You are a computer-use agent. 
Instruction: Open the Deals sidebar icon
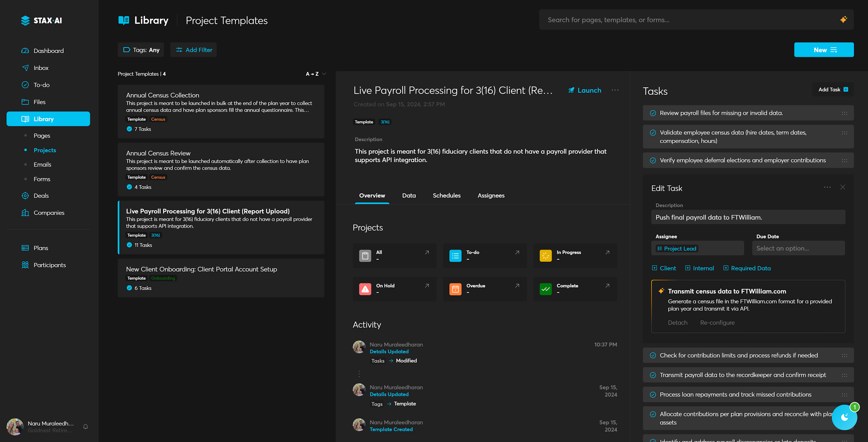[x=25, y=196]
